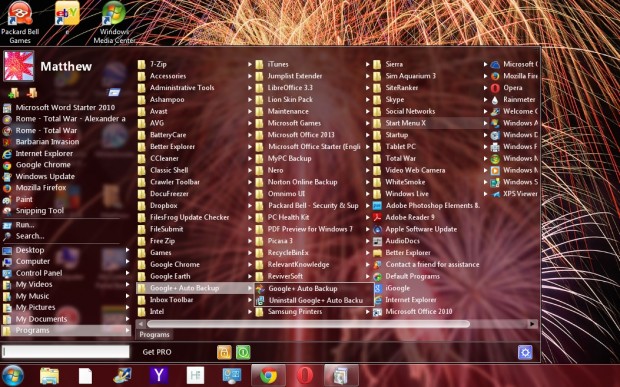Expand the Skype folder arrow
The image size is (620, 387).
coord(486,100)
